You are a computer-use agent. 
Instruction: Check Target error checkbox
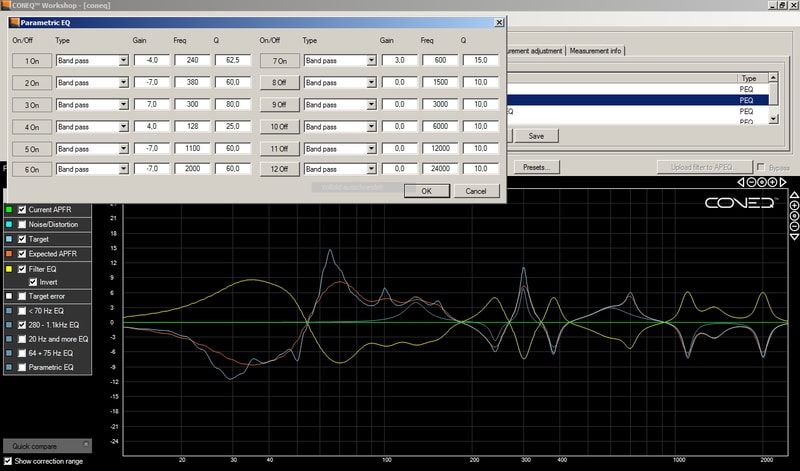(22, 296)
